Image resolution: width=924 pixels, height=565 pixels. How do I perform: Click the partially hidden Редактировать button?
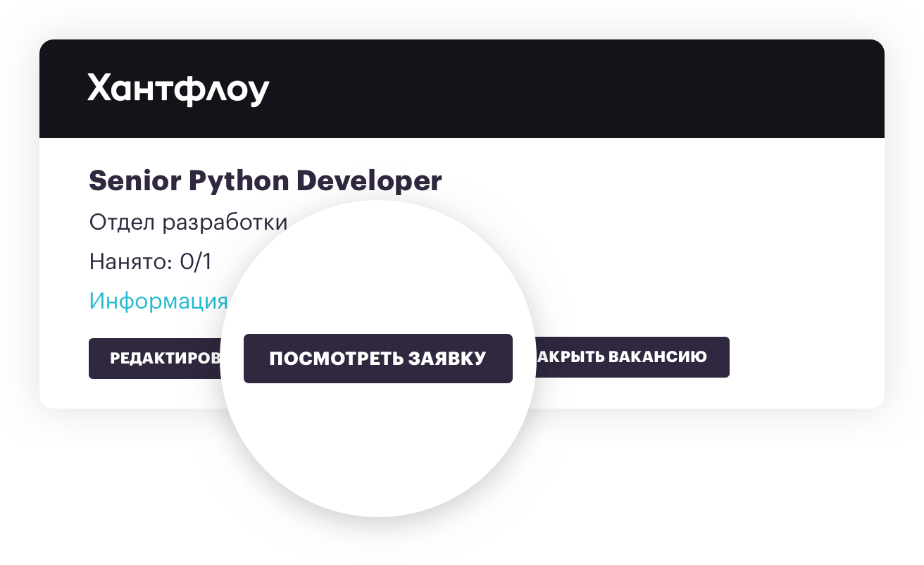click(x=160, y=358)
